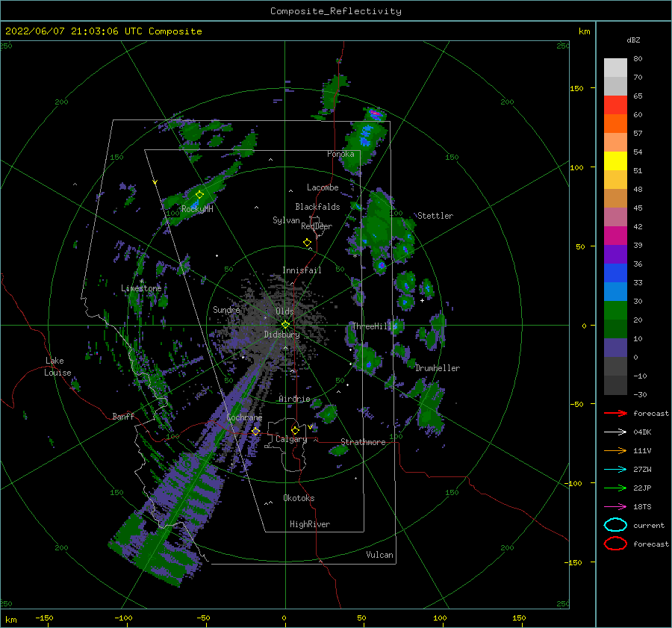Click the 'Didsbury' city label
Image resolution: width=672 pixels, height=628 pixels.
[281, 335]
